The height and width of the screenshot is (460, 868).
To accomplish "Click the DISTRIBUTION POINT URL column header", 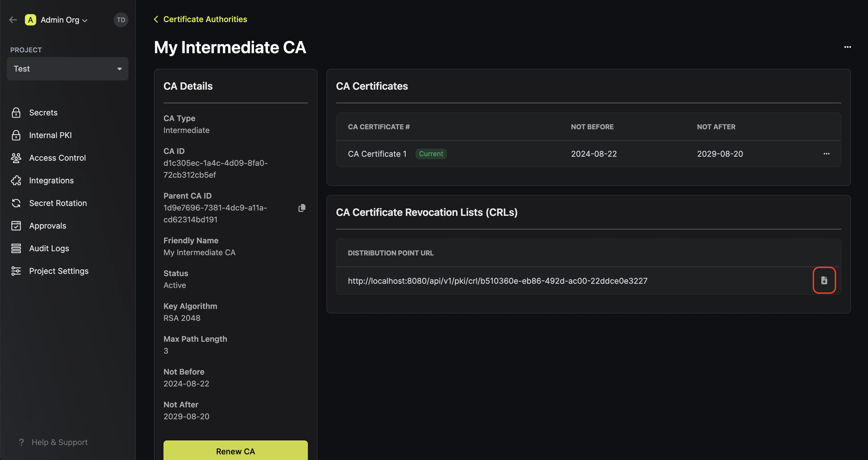I will pyautogui.click(x=390, y=253).
